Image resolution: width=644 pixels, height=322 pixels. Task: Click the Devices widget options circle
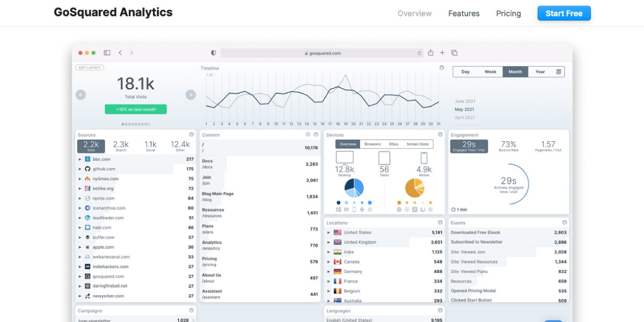click(x=440, y=135)
